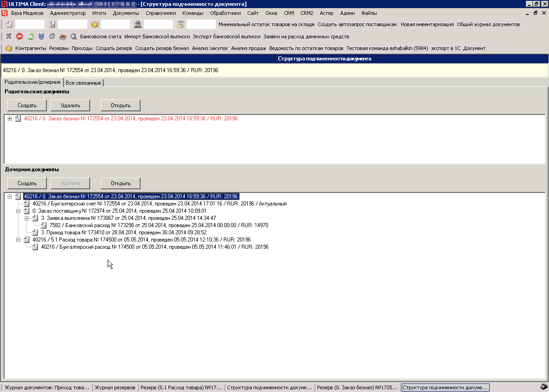
Task: Click Открыть under Дочерние документы
Action: point(121,183)
